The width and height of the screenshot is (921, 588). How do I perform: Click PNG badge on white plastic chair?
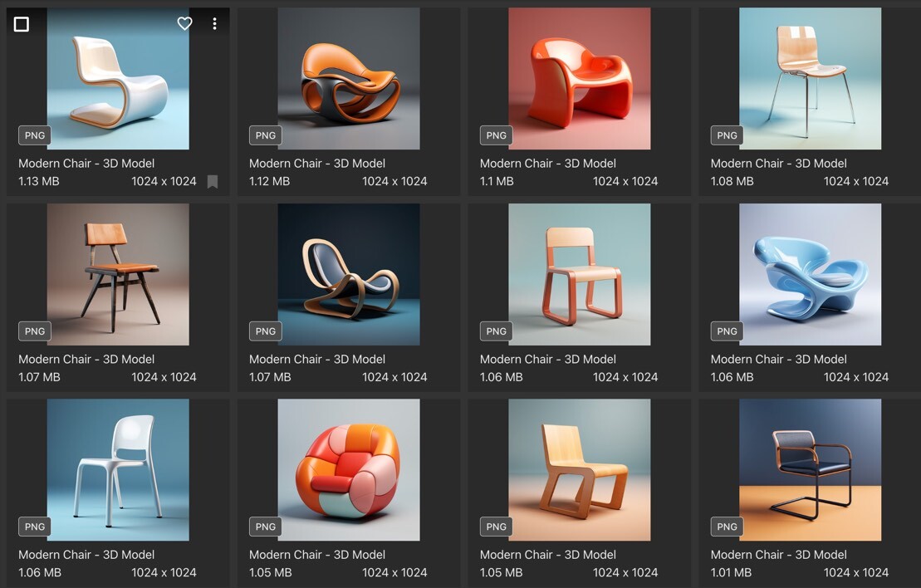35,527
